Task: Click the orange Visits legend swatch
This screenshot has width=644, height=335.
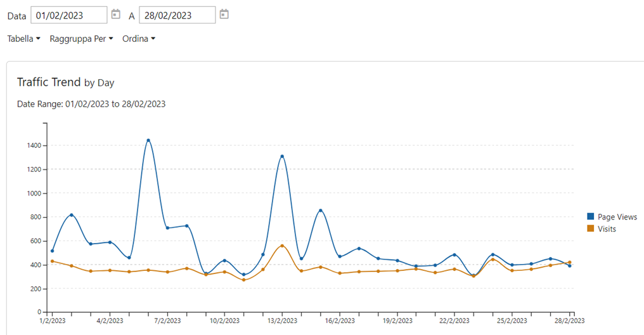Action: [591, 228]
